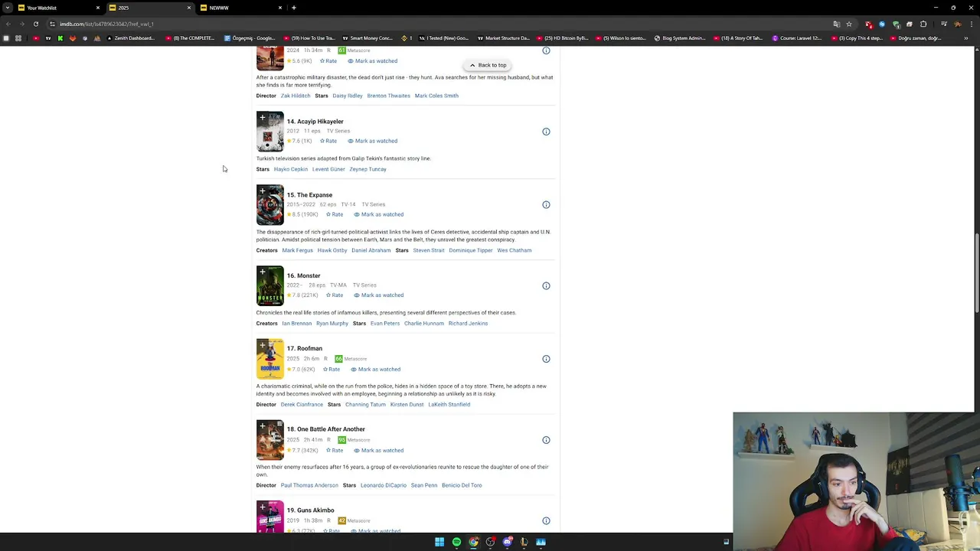
Task: Click the translate page icon in address bar
Action: point(836,24)
